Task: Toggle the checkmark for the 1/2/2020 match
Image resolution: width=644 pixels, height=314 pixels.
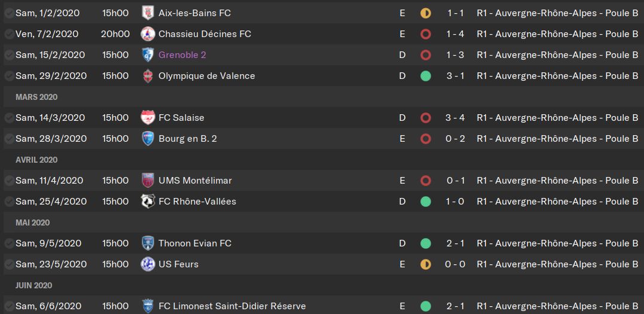Action: tap(8, 13)
